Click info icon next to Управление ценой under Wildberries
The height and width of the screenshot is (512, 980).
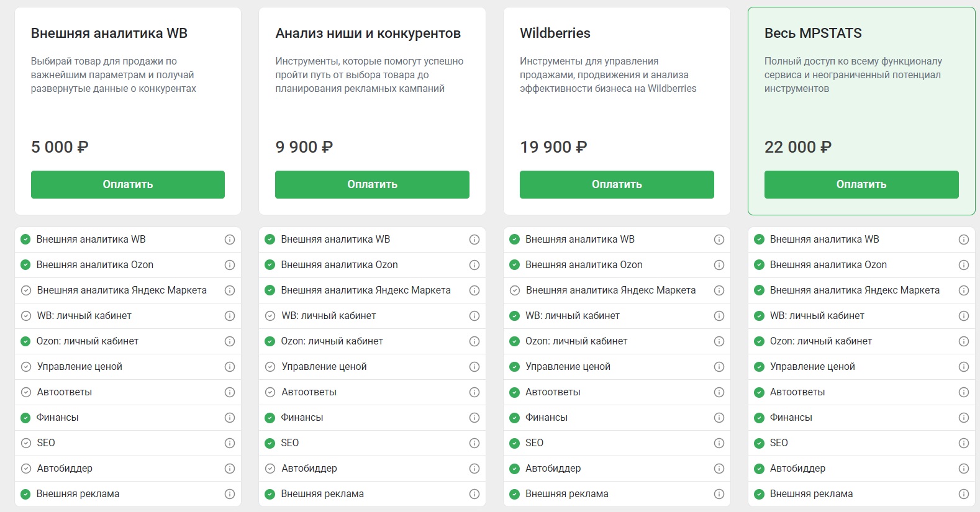tap(719, 366)
